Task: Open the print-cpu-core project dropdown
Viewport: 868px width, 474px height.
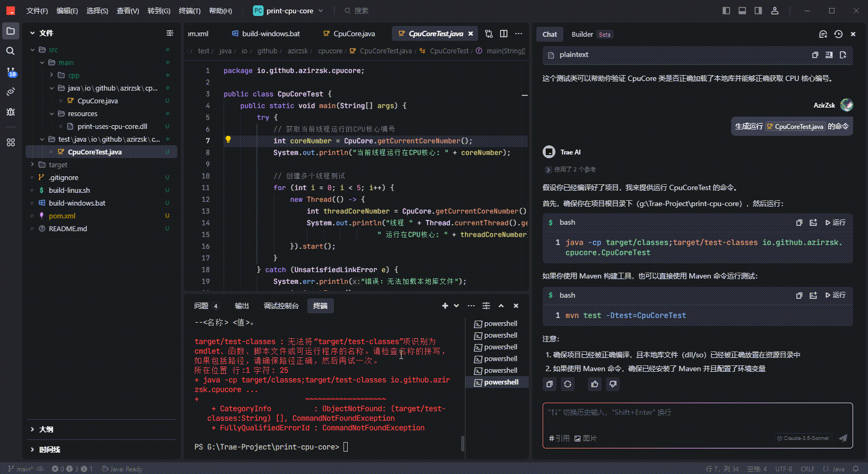Action: [x=289, y=11]
